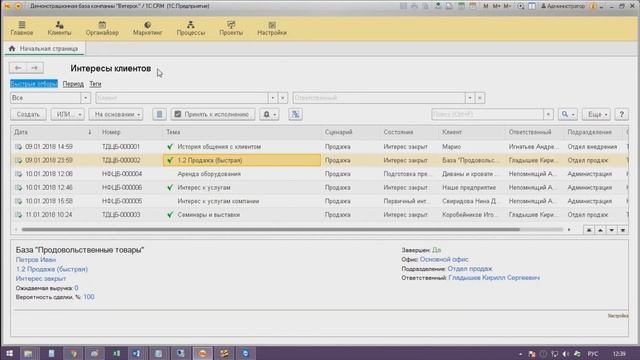Open the Главное section
The height and width of the screenshot is (360, 640).
[x=22, y=28]
